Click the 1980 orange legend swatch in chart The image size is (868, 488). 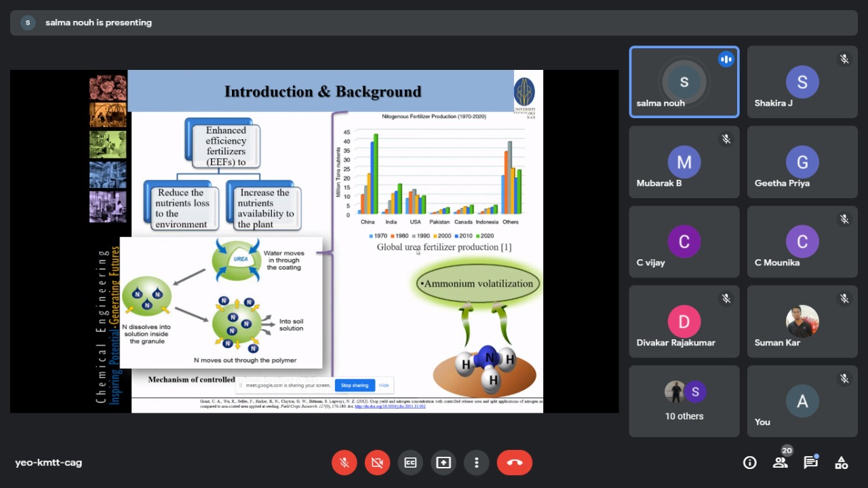pos(392,236)
